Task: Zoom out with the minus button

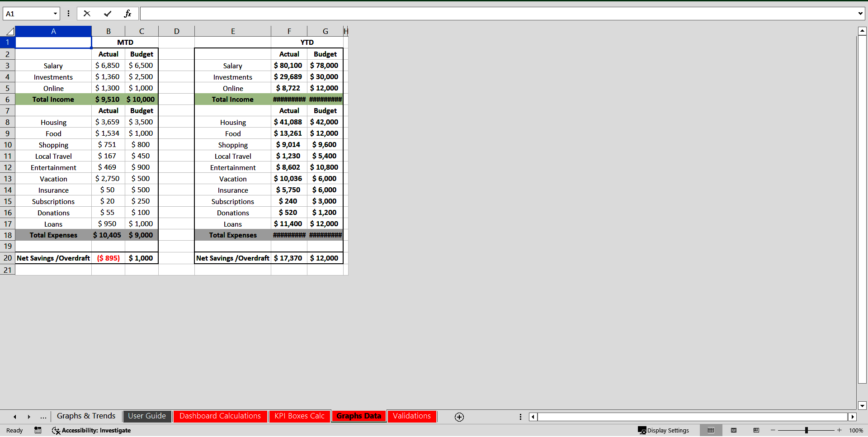Action: tap(773, 430)
